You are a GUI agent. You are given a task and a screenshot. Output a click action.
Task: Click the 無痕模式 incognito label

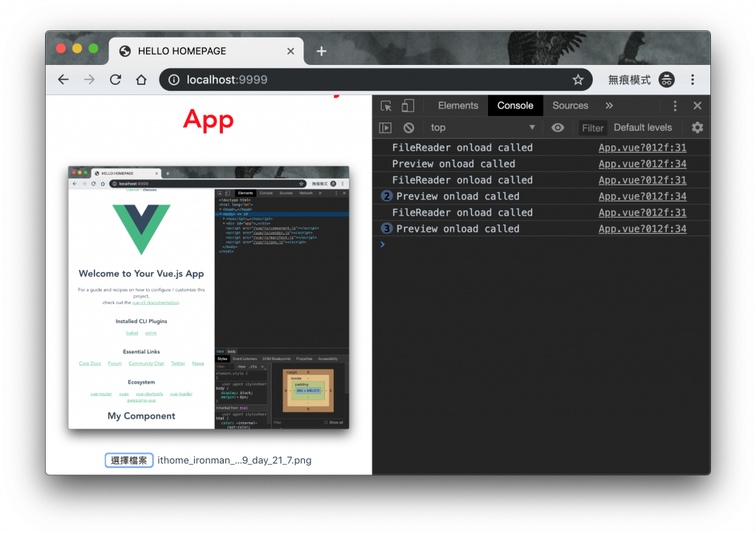(x=629, y=80)
